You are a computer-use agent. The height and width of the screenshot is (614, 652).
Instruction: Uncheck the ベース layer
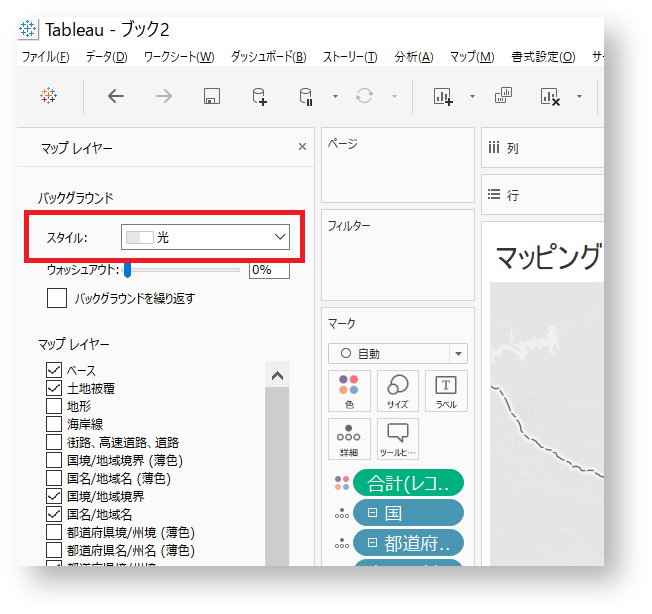54,370
